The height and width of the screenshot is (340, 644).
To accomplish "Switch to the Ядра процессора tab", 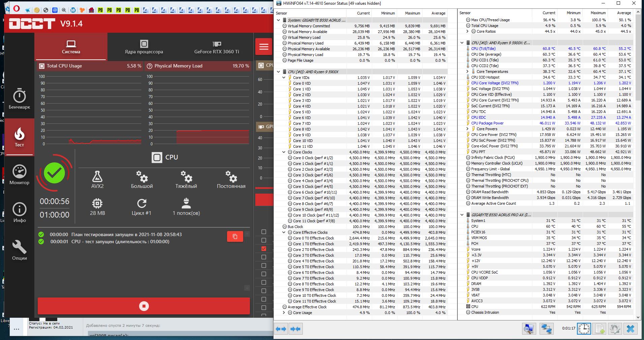I will click(144, 47).
